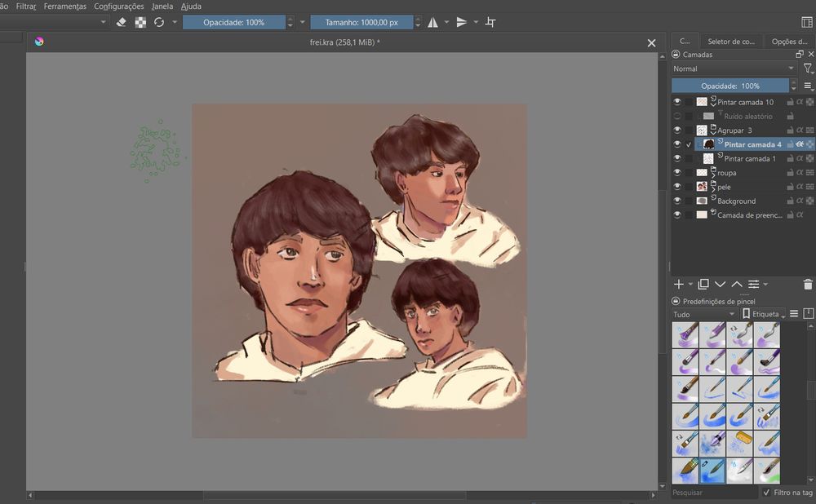
Task: Uncheck the Filtro na tag checkbox
Action: pyautogui.click(x=766, y=493)
